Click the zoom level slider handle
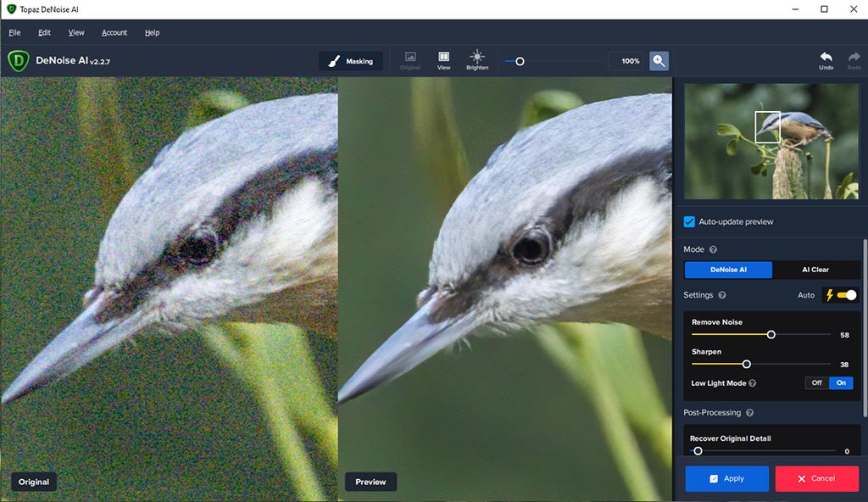 (520, 62)
